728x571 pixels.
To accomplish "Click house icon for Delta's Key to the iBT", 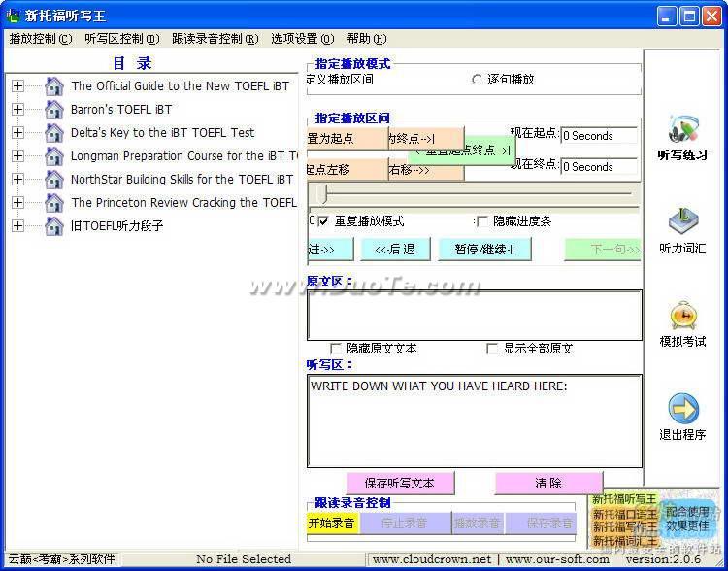I will (54, 132).
